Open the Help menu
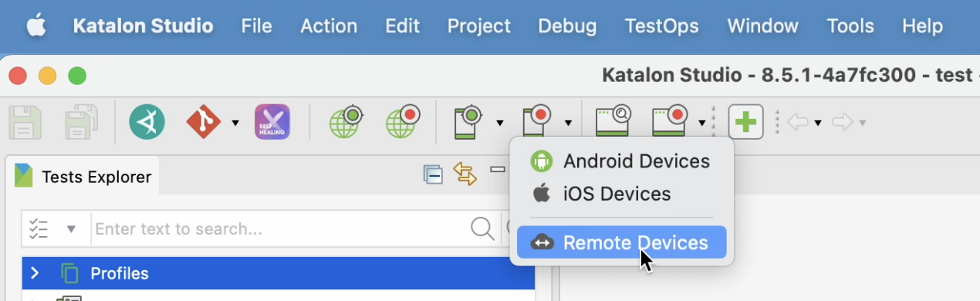The height and width of the screenshot is (301, 980). click(x=922, y=25)
